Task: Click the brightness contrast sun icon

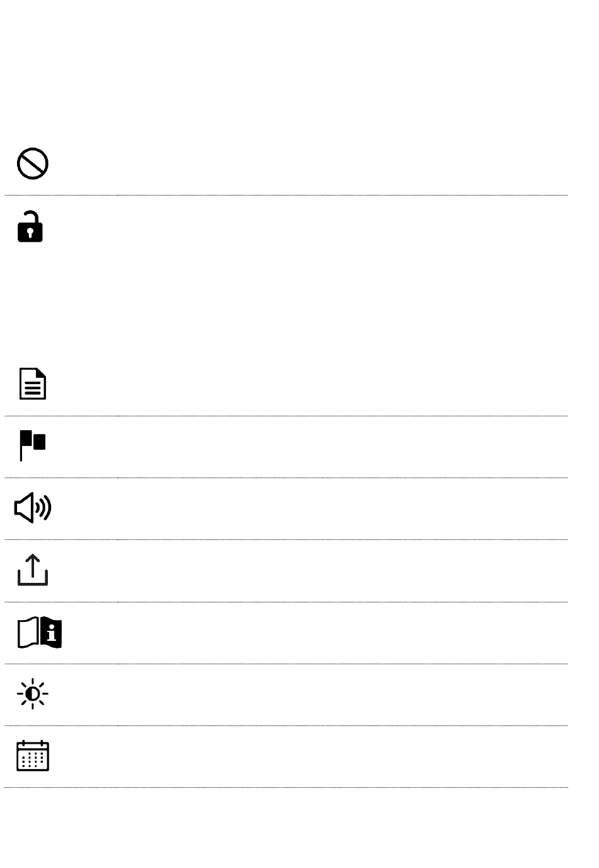Action: (33, 694)
